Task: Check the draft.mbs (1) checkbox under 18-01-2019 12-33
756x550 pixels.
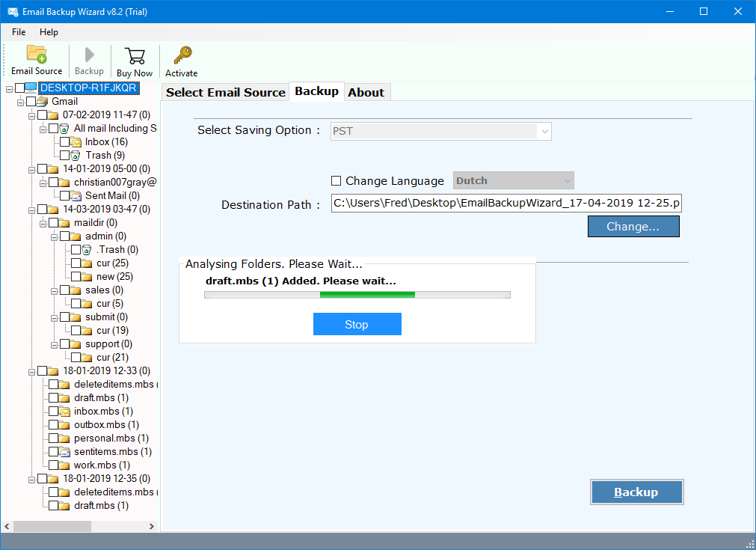Action: tap(54, 398)
